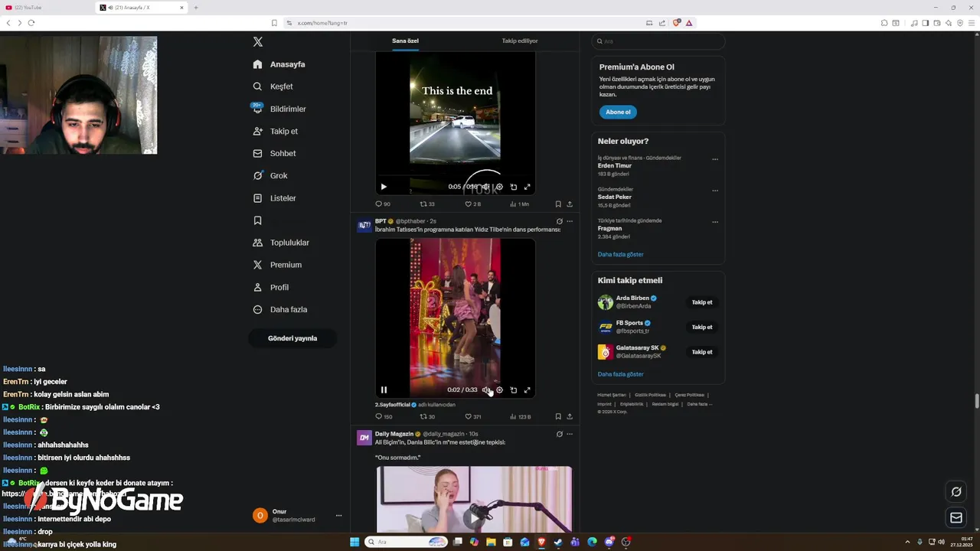Reload the page in browser
The width and height of the screenshot is (980, 551).
31,23
